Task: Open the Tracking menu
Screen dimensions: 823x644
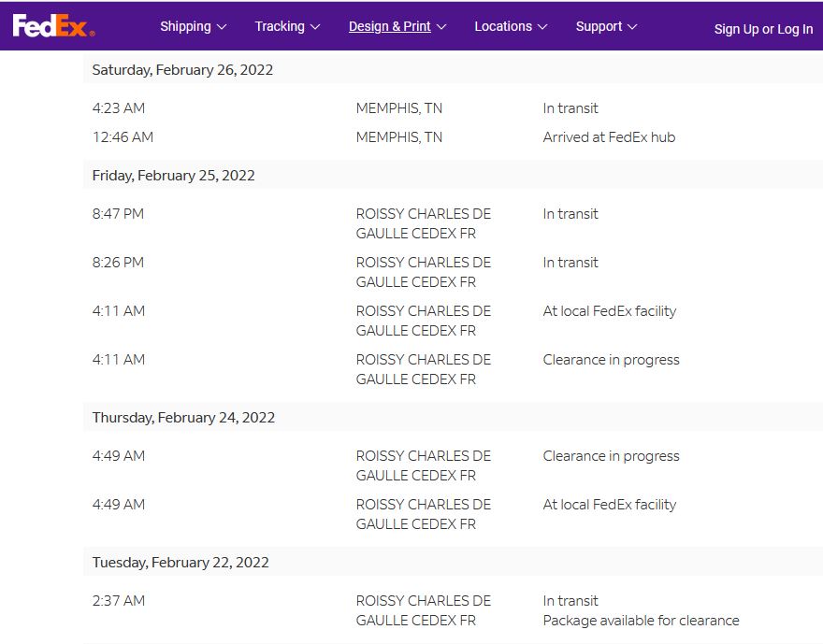Action: pos(280,26)
